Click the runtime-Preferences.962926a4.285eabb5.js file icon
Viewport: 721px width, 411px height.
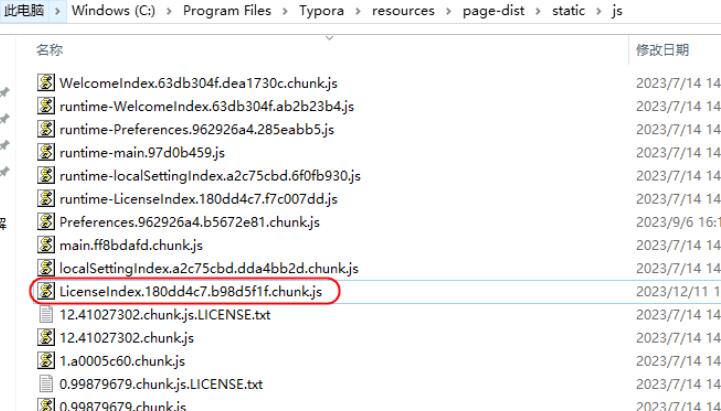click(46, 129)
